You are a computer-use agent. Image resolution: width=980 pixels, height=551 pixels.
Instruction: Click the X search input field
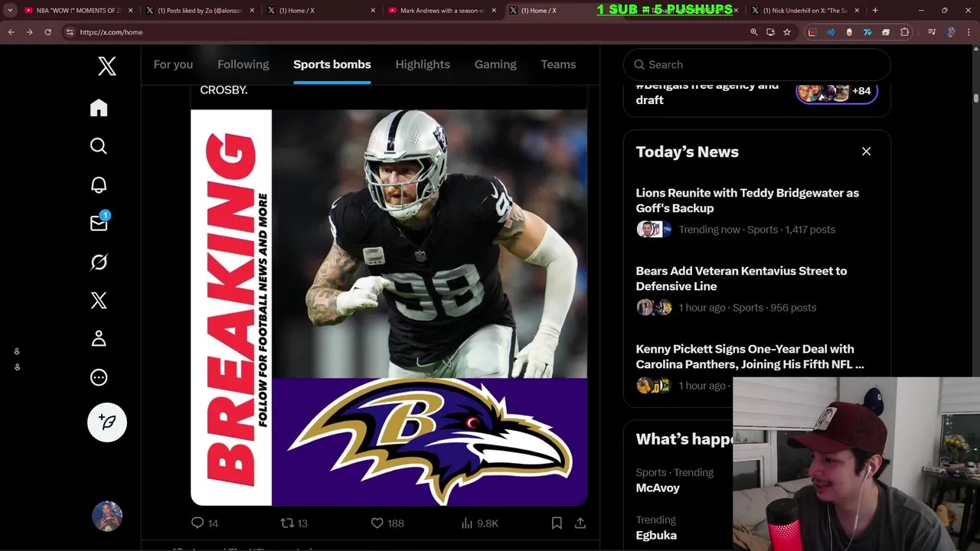[756, 65]
